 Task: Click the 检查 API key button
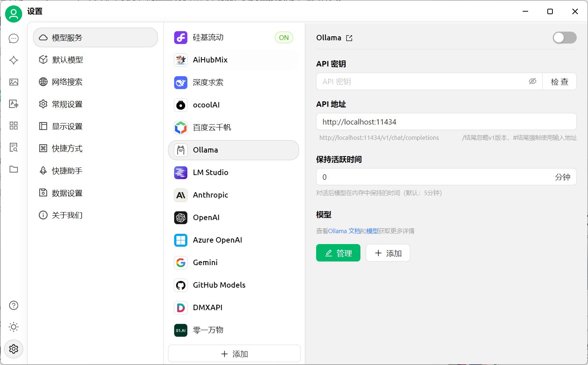tap(559, 81)
